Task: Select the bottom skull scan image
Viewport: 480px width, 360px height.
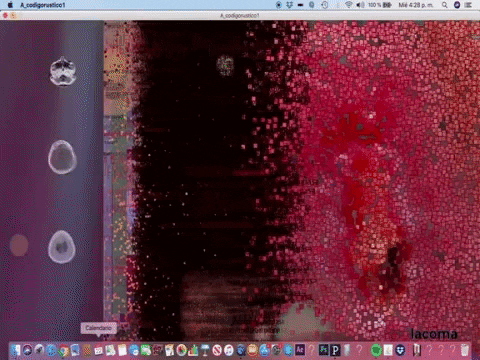Action: 62,247
